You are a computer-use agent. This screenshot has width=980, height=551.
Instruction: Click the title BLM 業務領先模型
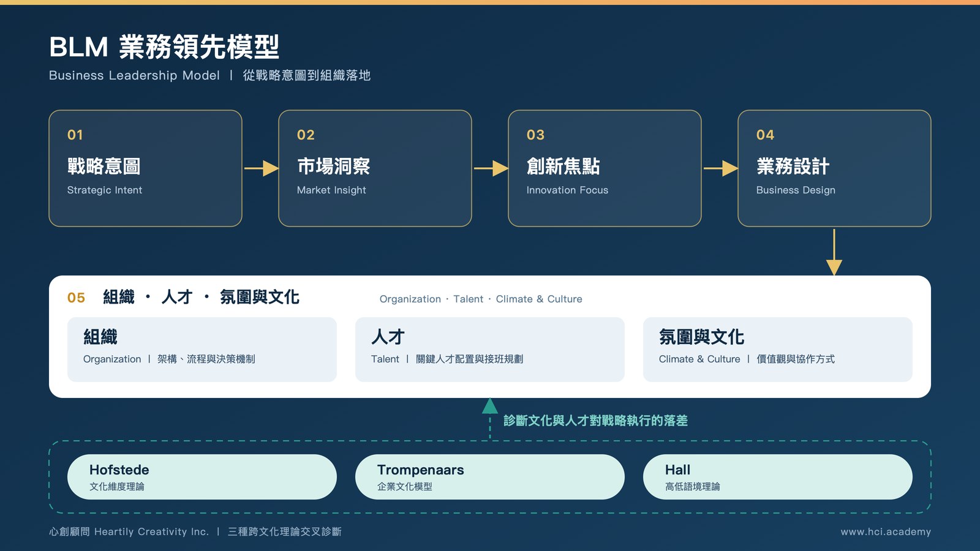coord(164,47)
